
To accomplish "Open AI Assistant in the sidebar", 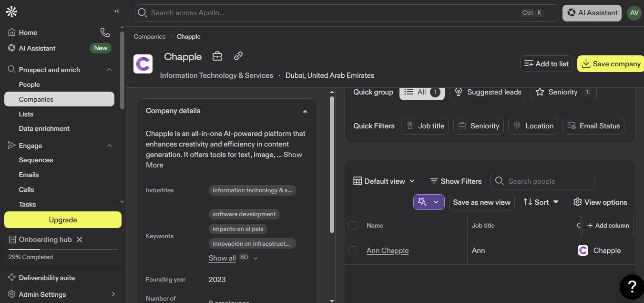I will pyautogui.click(x=37, y=48).
